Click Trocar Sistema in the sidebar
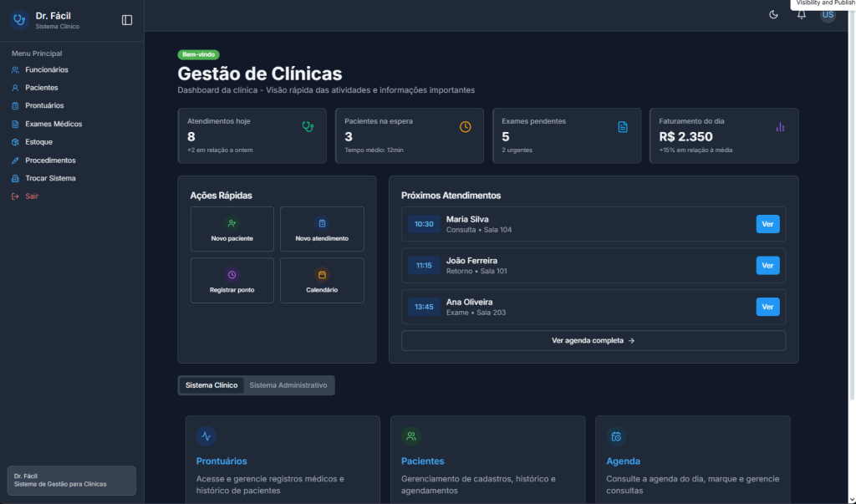This screenshot has width=856, height=504. click(x=50, y=179)
